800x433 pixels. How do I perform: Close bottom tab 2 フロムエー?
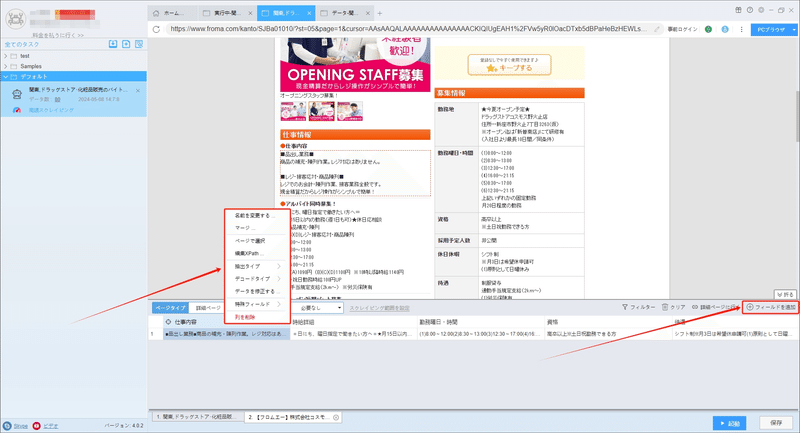click(336, 417)
